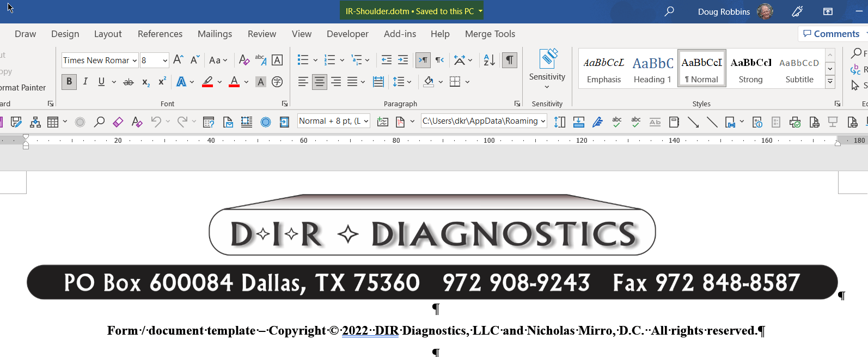Screen dimensions: 868x357
Task: Open the Comments pane button
Action: point(832,34)
